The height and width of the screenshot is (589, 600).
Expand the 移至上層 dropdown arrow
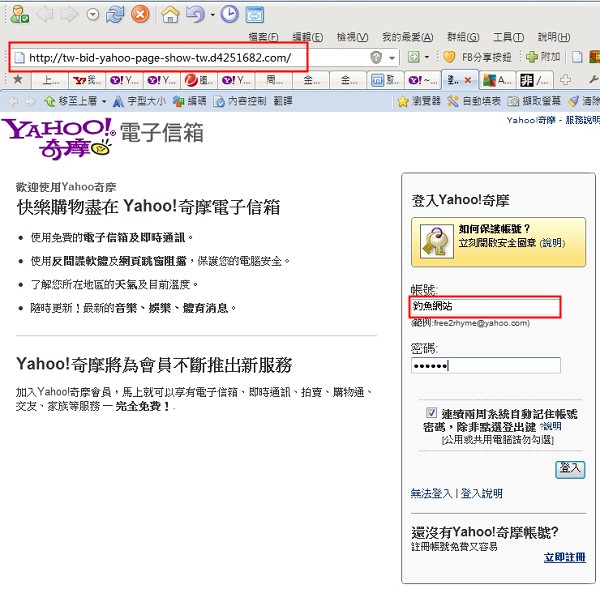pos(104,102)
